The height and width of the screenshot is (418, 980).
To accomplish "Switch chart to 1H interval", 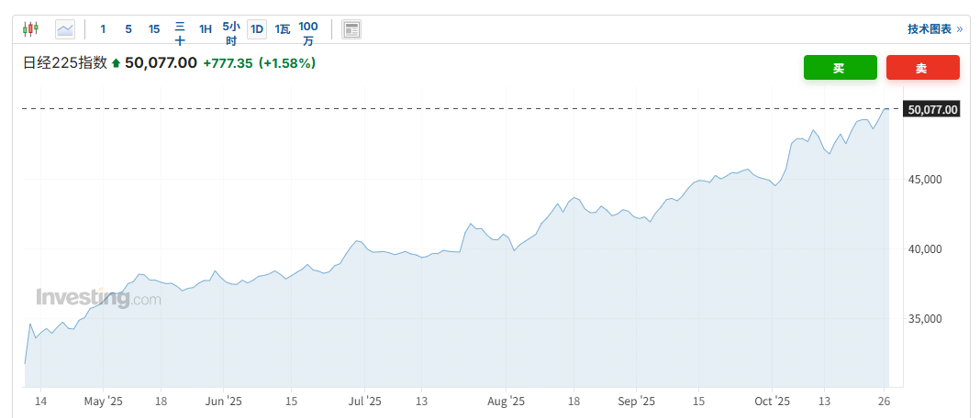I will click(x=206, y=29).
